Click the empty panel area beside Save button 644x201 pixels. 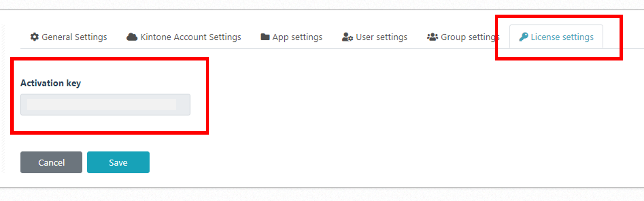pos(375,162)
